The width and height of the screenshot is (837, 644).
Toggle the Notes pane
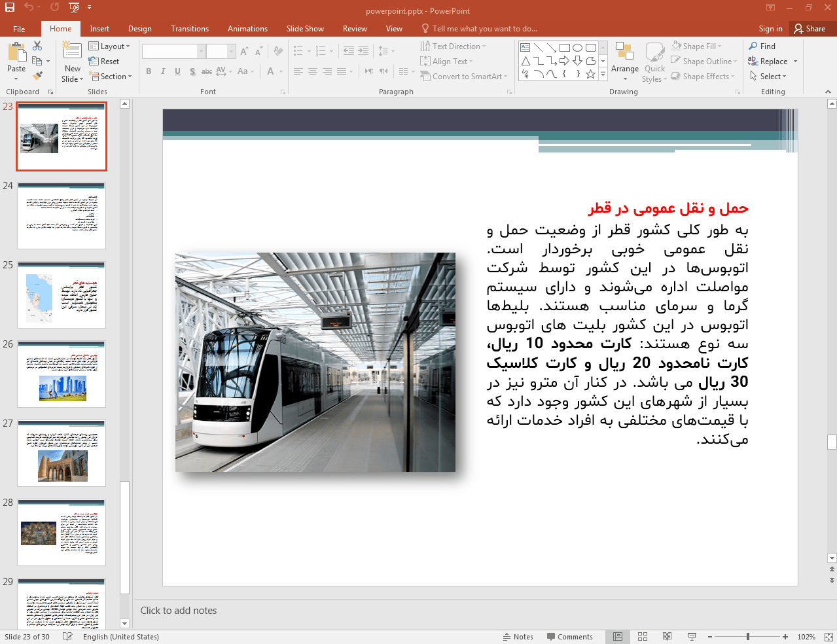tap(518, 637)
